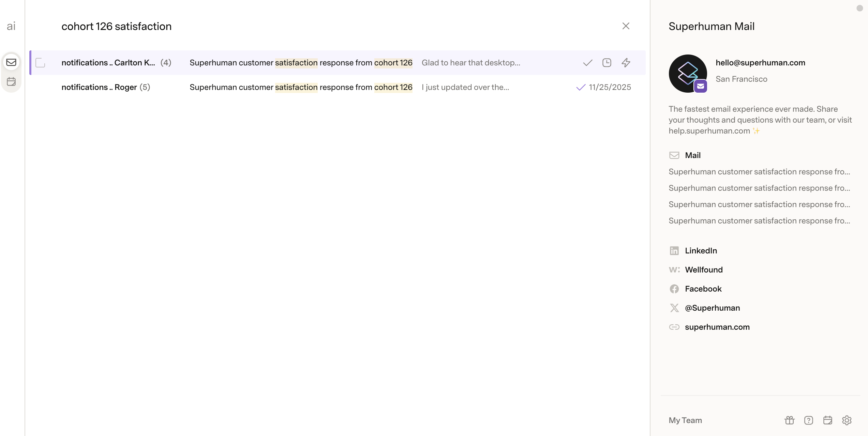Open the second recent mail in contact panel
The image size is (868, 436).
(x=759, y=188)
